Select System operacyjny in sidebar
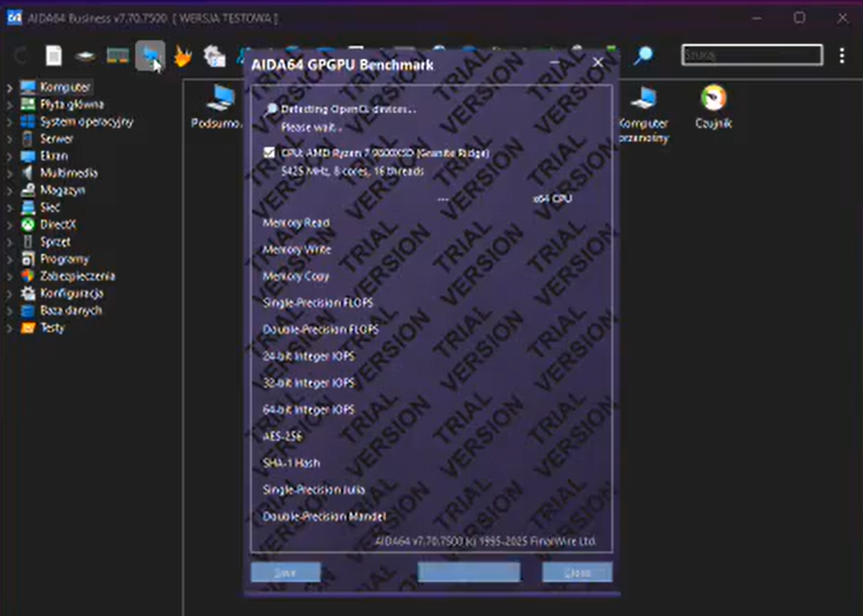Screen dimensions: 863x616 pos(86,122)
